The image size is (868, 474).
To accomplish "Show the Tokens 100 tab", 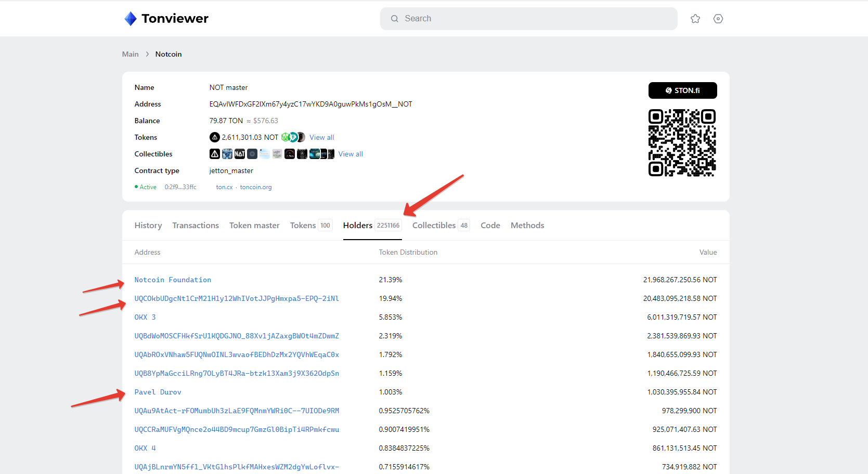I will [x=311, y=225].
